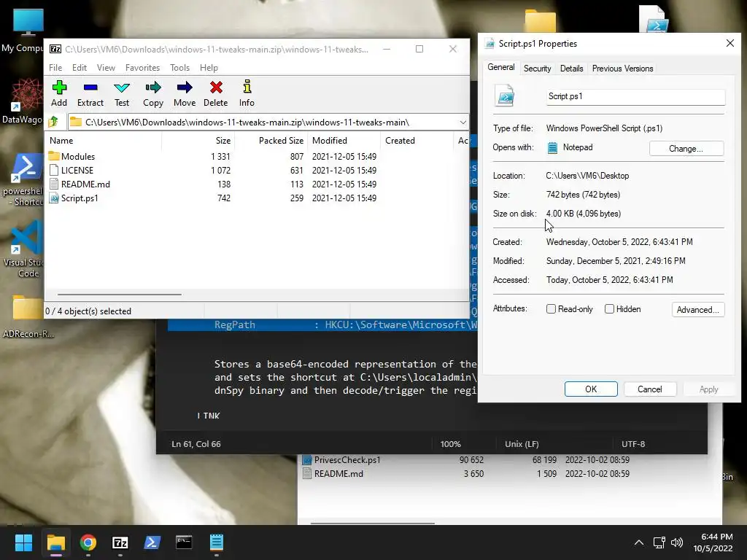Open File Explorer from the taskbar
The height and width of the screenshot is (560, 747).
(55, 542)
